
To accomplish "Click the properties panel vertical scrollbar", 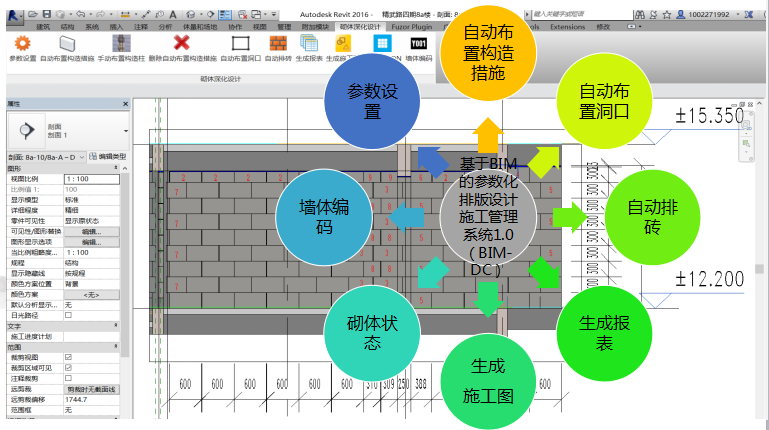I will click(125, 265).
